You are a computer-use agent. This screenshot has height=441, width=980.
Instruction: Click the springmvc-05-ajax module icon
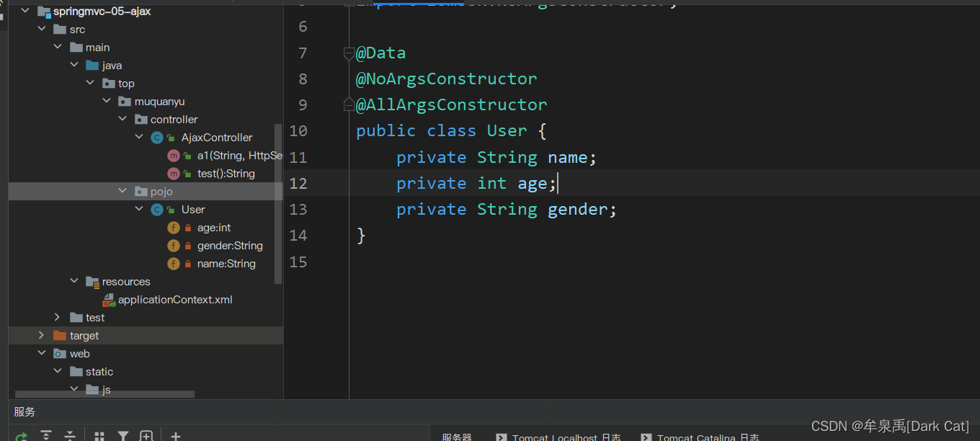pos(44,11)
